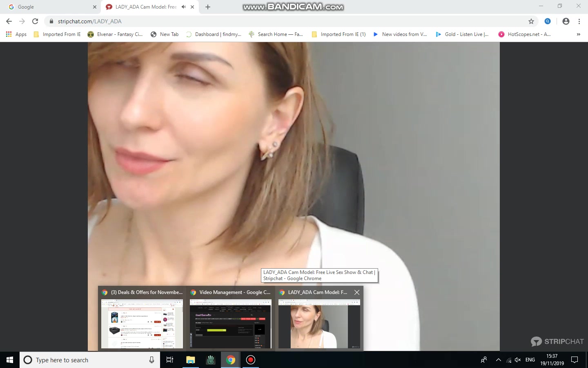Image resolution: width=588 pixels, height=368 pixels.
Task: Open the Apps shortcut in bookmarks bar
Action: coord(16,34)
